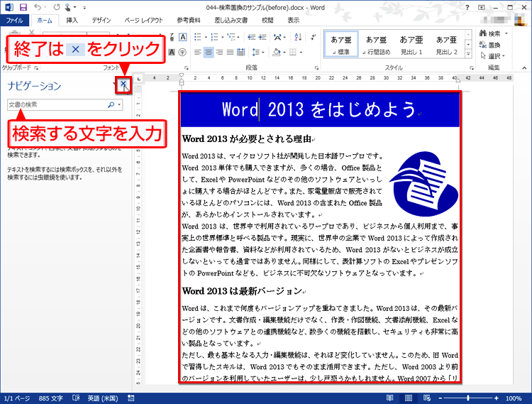Screen dimensions: 532x404
Task: Switch to the 差し込み文書 tab
Action: (231, 21)
